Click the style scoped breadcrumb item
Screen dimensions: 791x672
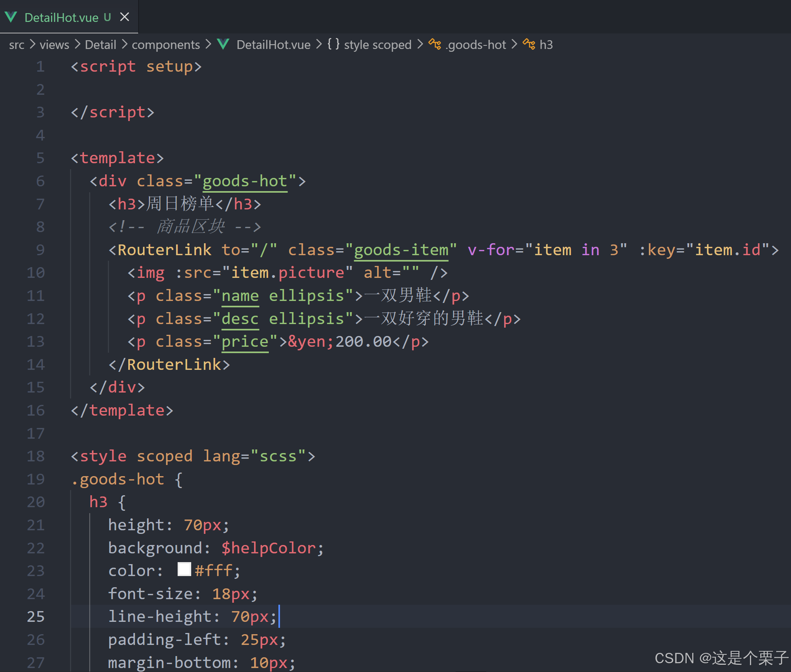click(x=377, y=45)
